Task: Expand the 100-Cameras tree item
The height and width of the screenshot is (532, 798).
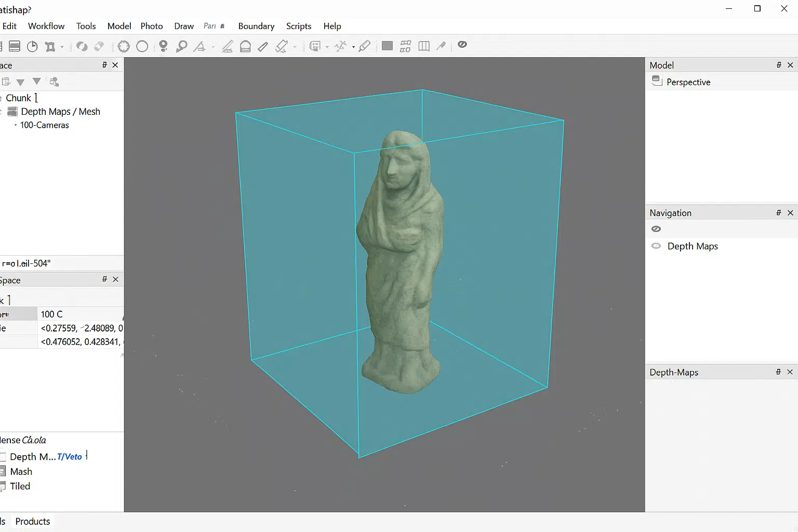Action: click(15, 125)
